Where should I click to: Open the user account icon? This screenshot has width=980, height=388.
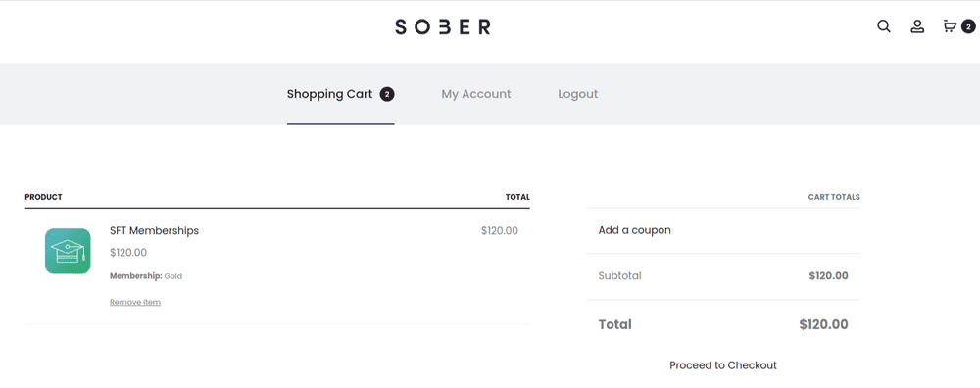pos(917,26)
